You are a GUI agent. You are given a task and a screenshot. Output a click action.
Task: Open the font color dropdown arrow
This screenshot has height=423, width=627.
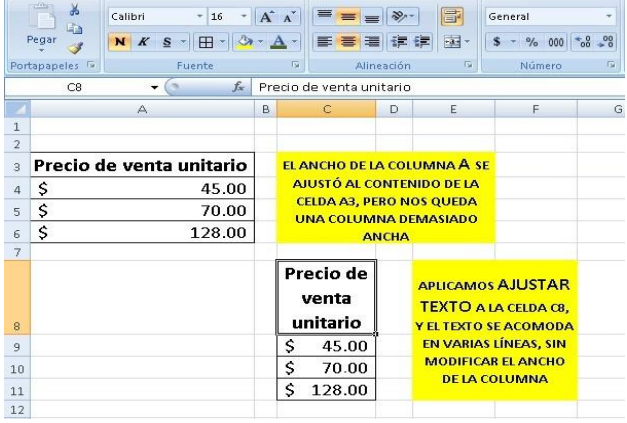(295, 42)
